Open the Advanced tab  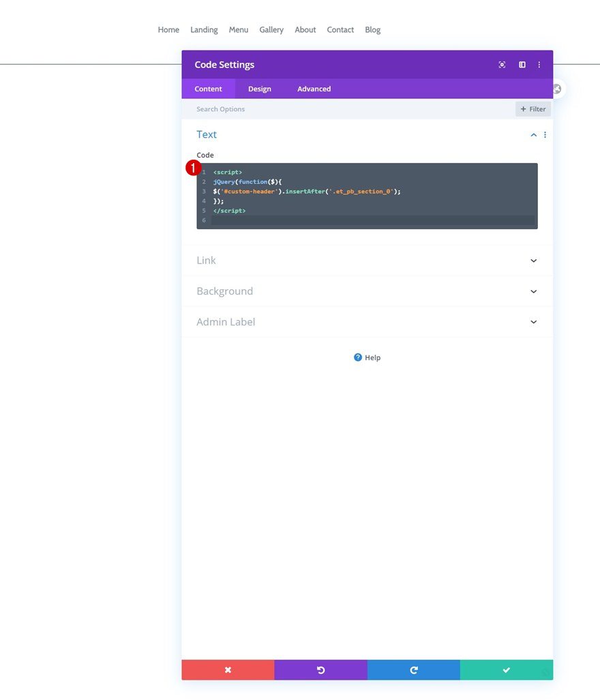pos(314,89)
